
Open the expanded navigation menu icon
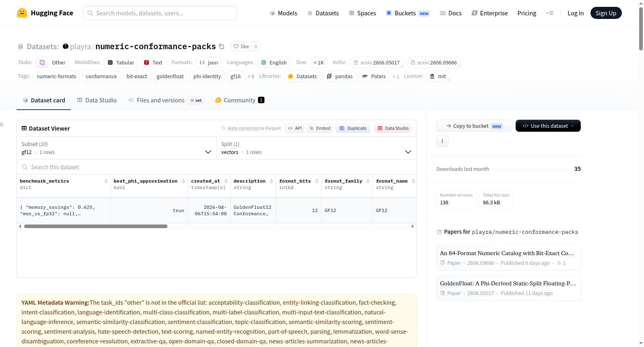549,13
